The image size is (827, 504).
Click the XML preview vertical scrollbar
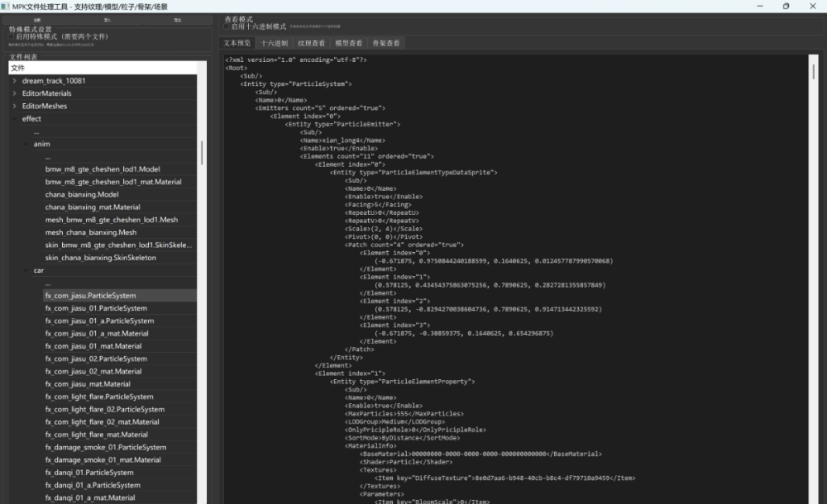[813, 71]
